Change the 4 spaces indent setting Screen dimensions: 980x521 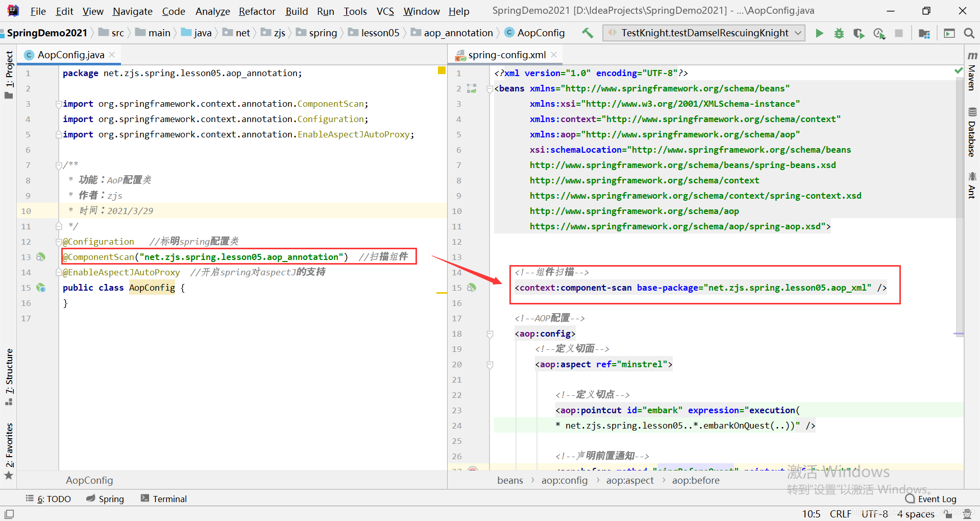(x=916, y=514)
